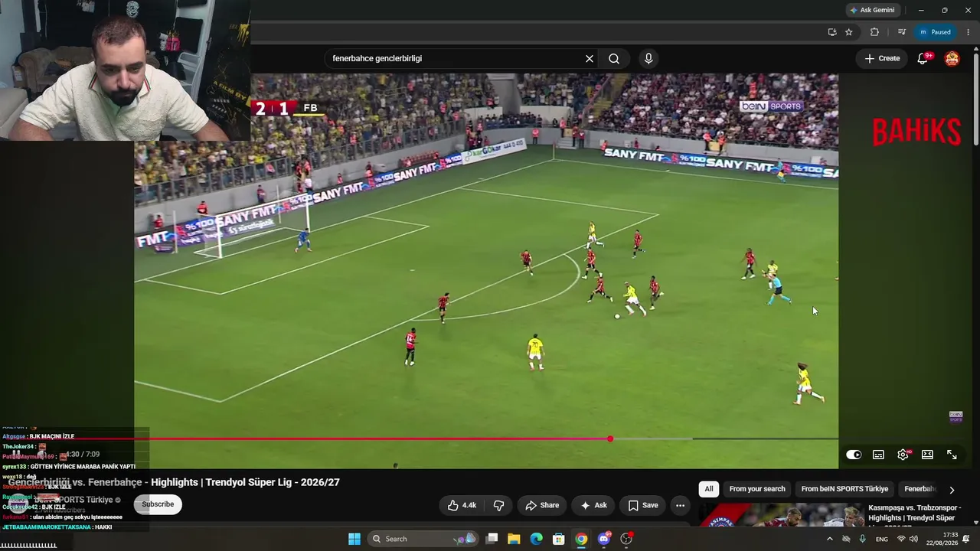Open ENG language input switcher
Viewport: 980px width, 551px height.
tap(882, 539)
